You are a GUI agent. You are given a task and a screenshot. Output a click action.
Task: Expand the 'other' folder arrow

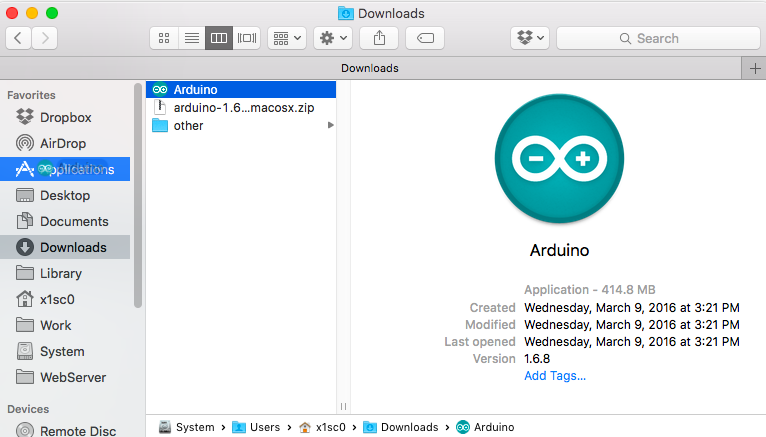click(x=330, y=125)
